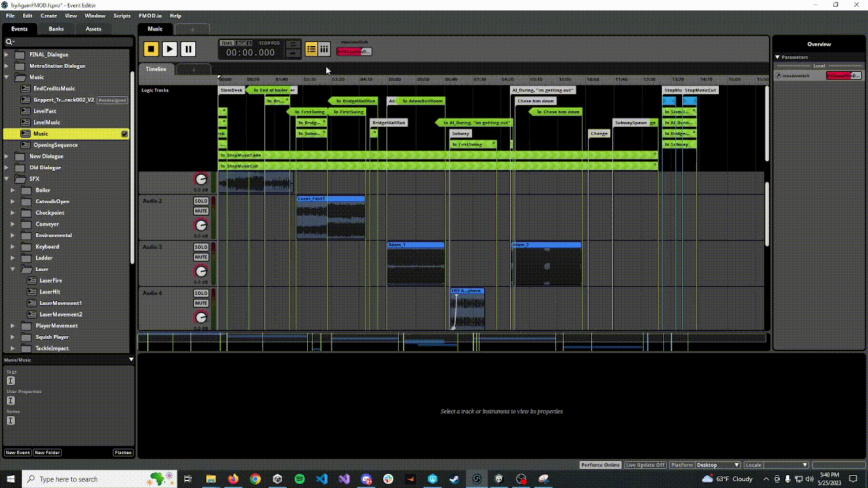The width and height of the screenshot is (868, 488).
Task: Switch to the Banks tab
Action: (x=56, y=28)
